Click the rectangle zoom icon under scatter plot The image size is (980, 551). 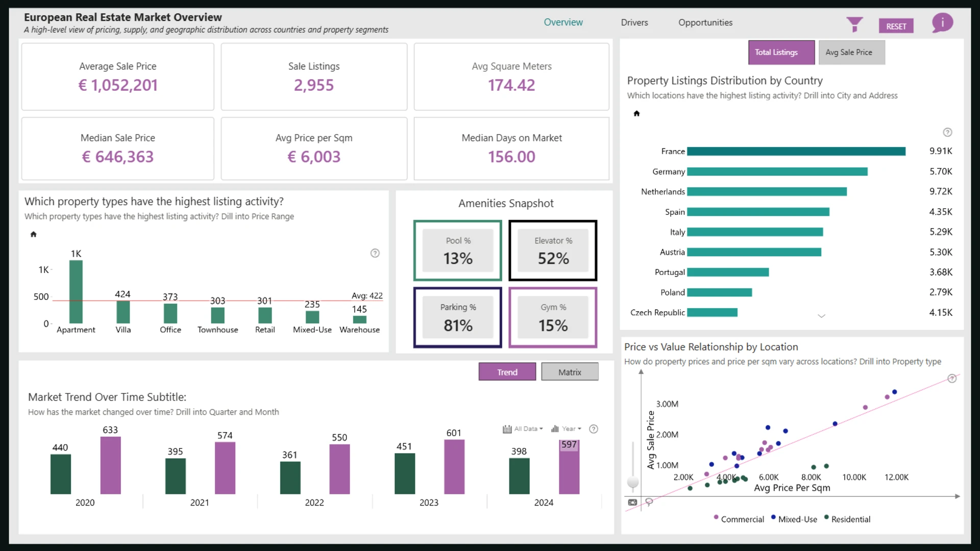tap(632, 502)
